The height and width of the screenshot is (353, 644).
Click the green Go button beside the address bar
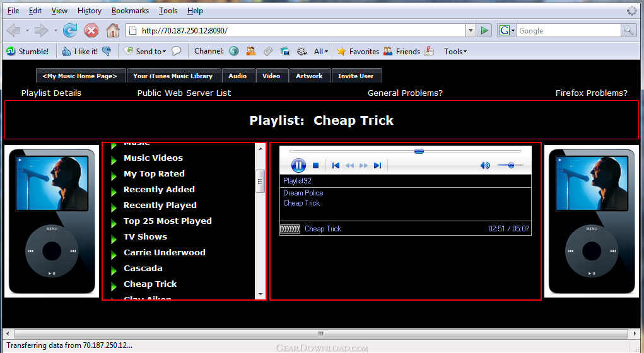484,30
